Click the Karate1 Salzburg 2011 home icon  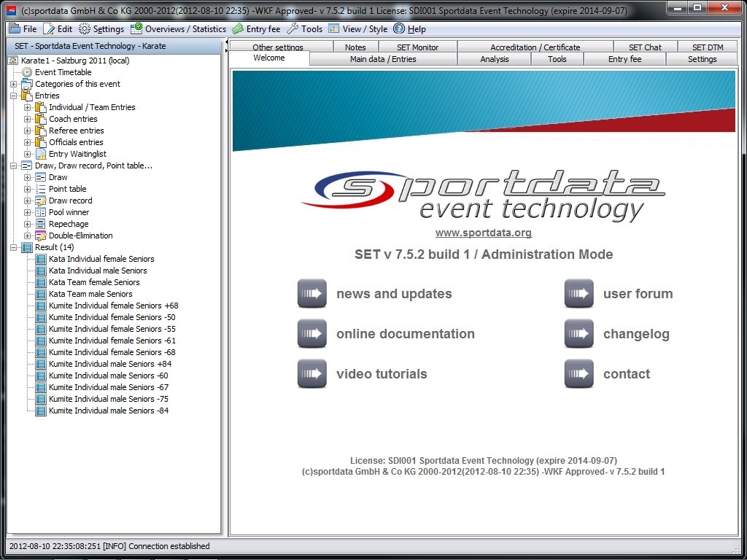point(14,61)
